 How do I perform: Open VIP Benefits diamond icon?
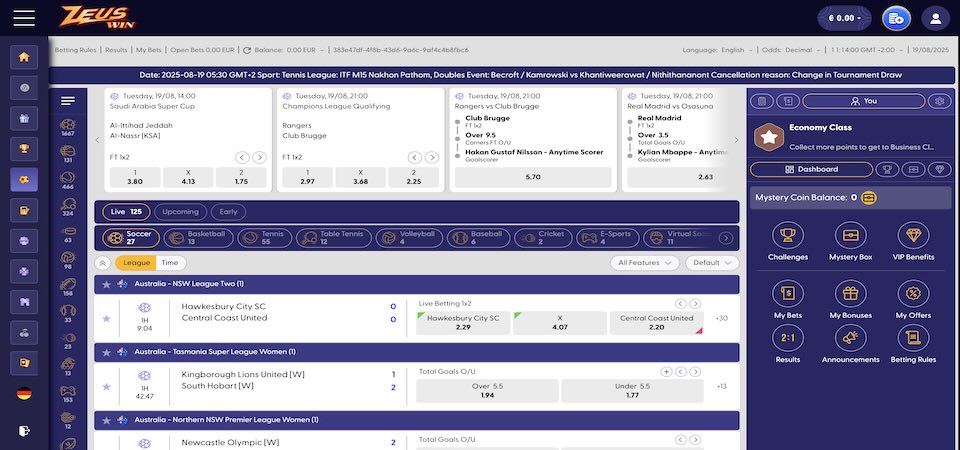913,235
